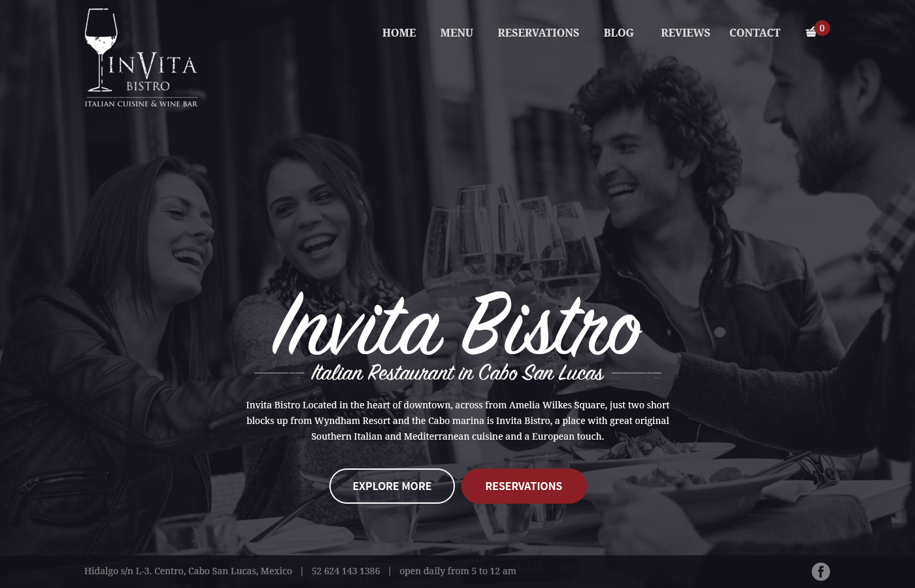Click the descriptive paragraph about Amelia Wilkes Square
Viewport: 915px width, 588px height.
click(x=457, y=421)
